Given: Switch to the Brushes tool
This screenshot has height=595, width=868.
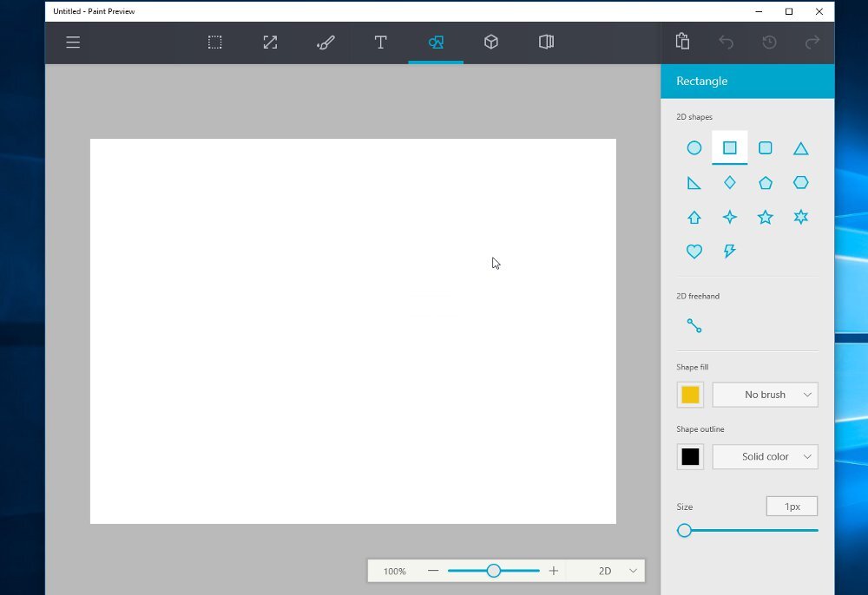Looking at the screenshot, I should [x=325, y=42].
